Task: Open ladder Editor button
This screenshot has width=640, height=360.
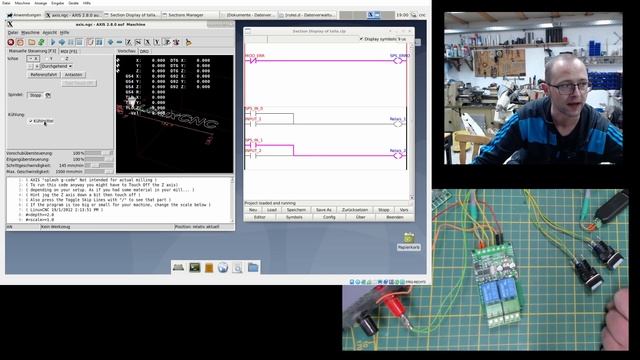Action: pos(260,217)
